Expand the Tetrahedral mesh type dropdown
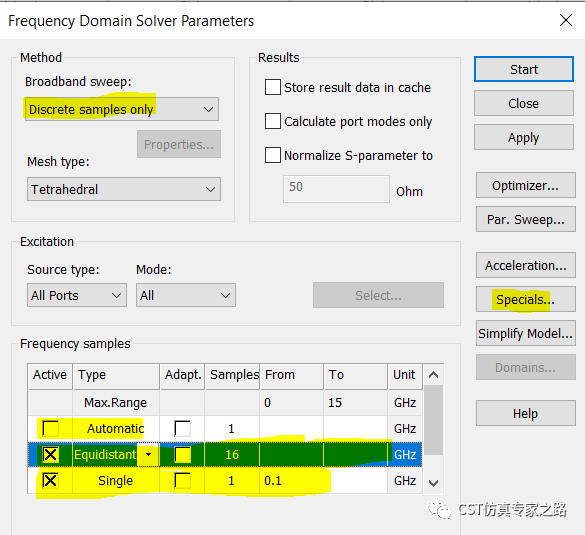Screen dimensions: 585x535 [124, 189]
